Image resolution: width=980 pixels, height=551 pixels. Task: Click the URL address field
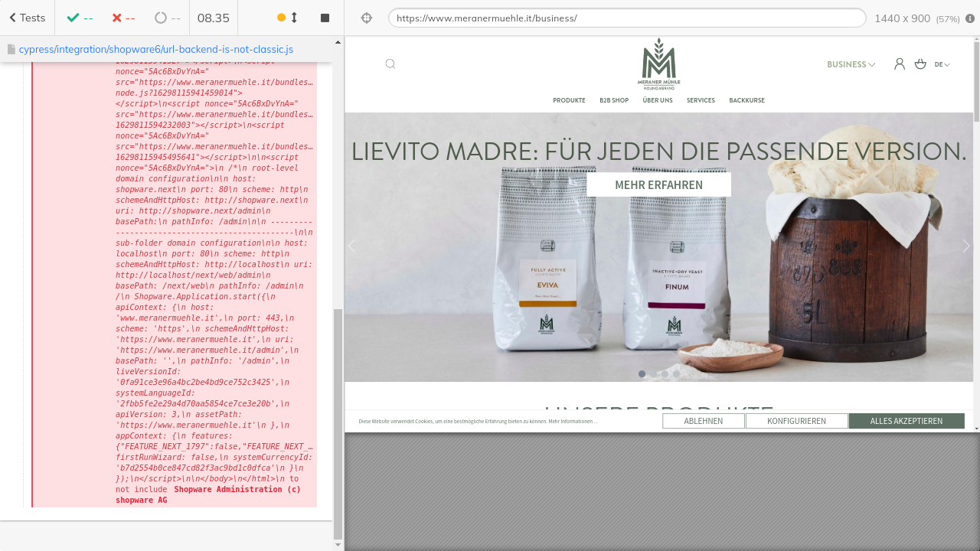tap(626, 18)
